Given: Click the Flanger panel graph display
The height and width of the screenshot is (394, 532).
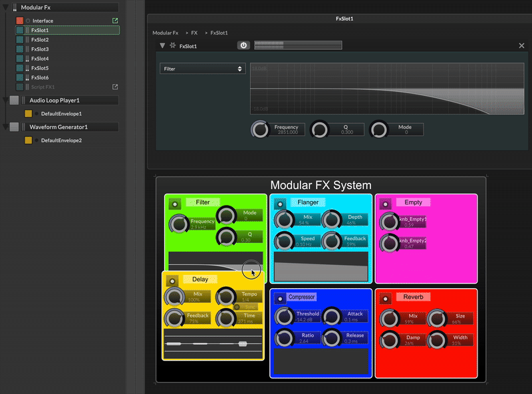Looking at the screenshot, I should pyautogui.click(x=321, y=266).
